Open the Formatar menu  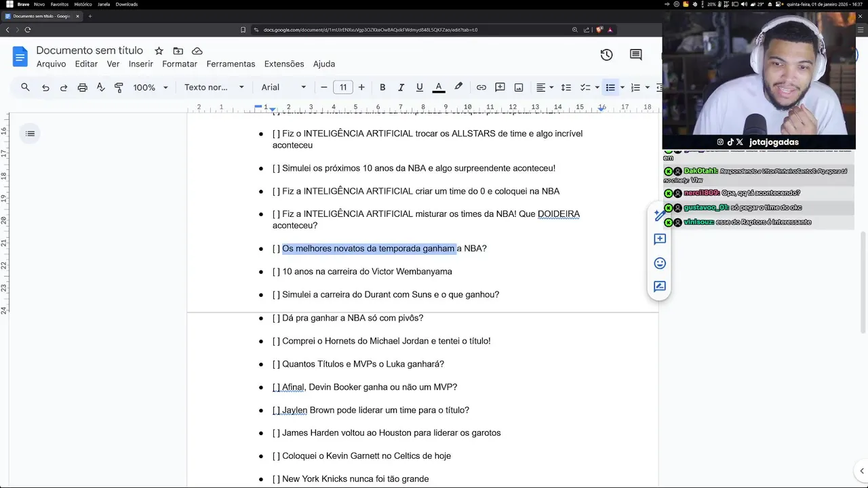[180, 64]
